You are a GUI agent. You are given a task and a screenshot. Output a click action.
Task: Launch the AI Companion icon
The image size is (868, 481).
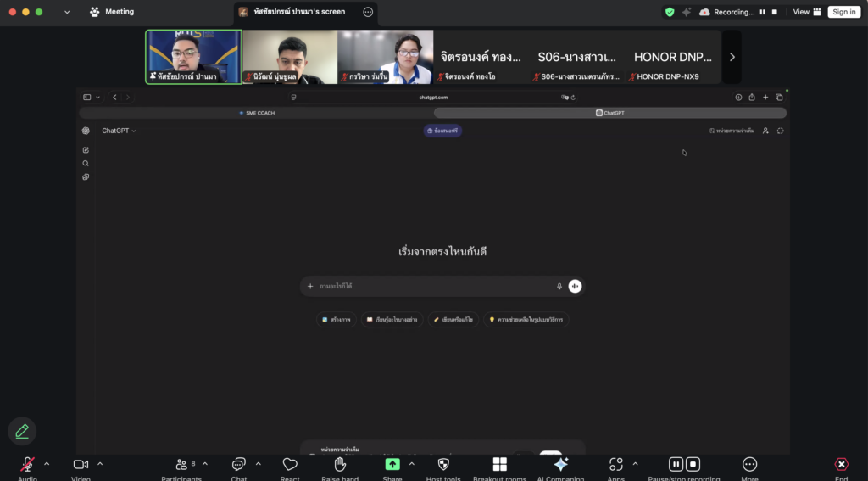pos(560,464)
